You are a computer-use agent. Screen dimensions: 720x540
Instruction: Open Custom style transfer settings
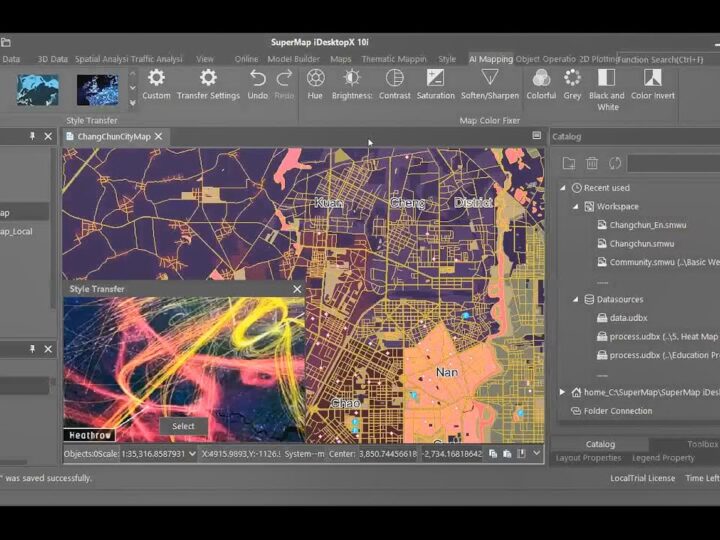point(156,84)
